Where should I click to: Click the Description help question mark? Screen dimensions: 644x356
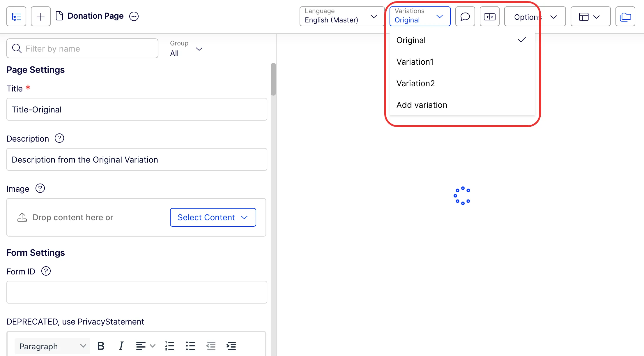tap(59, 138)
